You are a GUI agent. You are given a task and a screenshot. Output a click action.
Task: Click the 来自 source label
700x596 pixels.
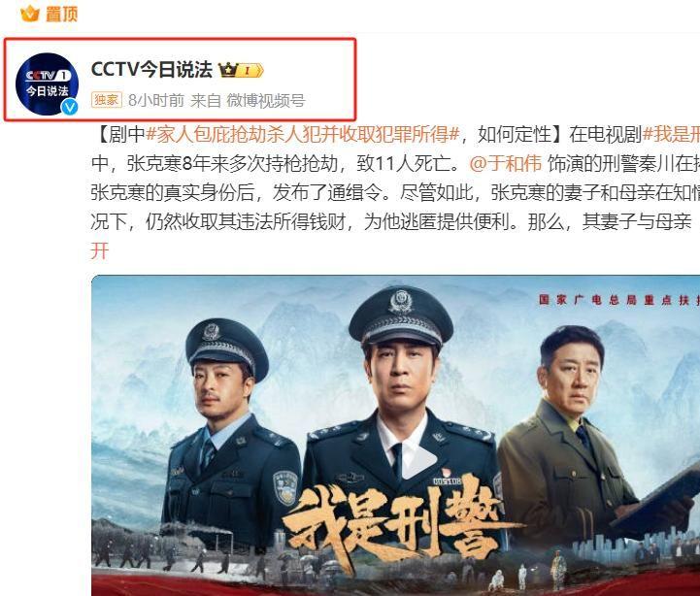[206, 100]
